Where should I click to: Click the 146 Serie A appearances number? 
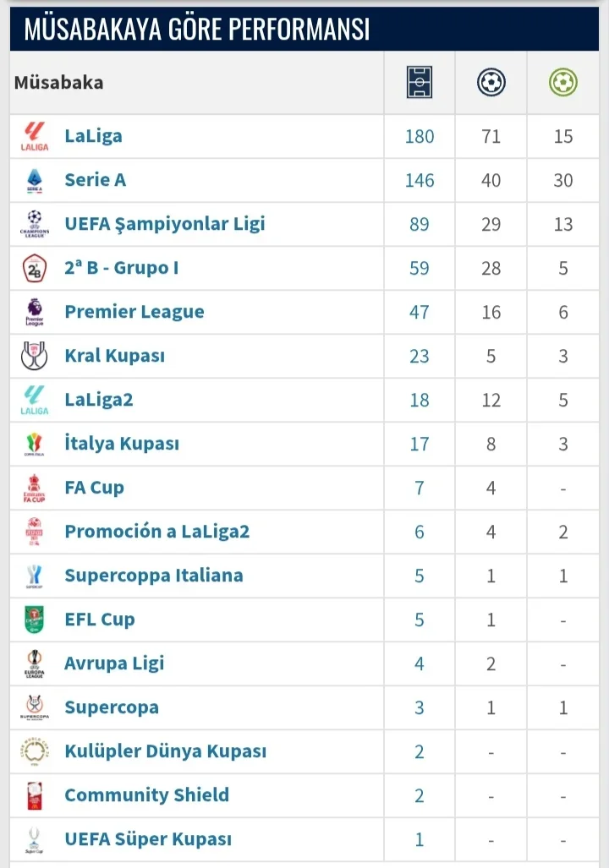pos(420,180)
